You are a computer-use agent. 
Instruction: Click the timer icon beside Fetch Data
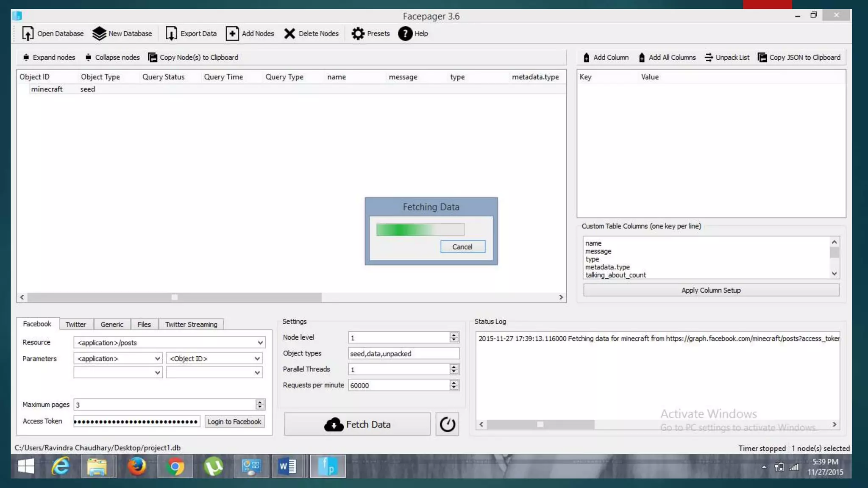[447, 424]
